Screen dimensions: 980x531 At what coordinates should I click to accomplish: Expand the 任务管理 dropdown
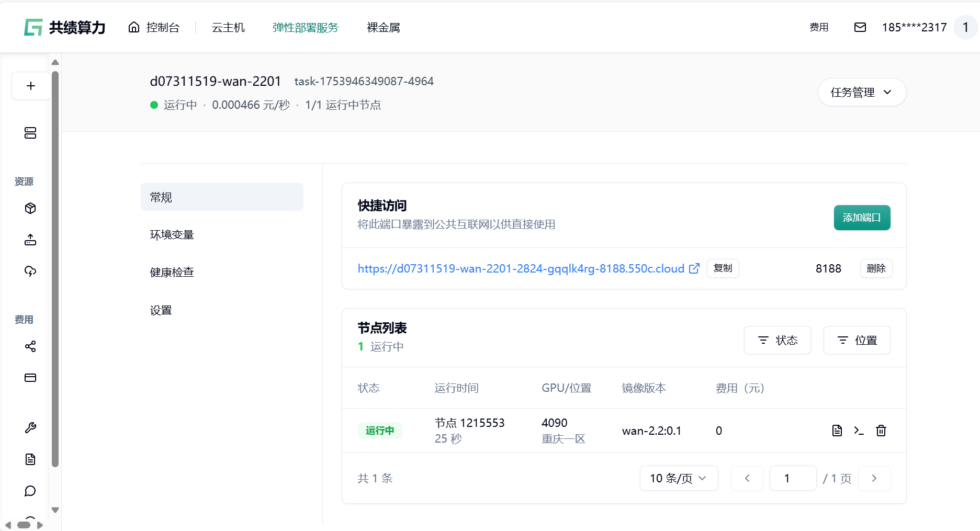point(861,92)
